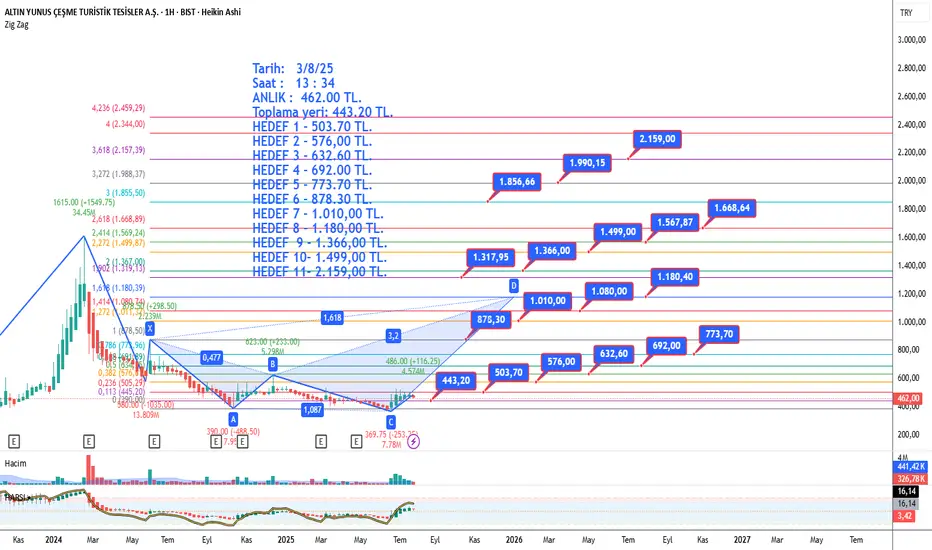Click the 'Tarih: 3/8/25' text line
The height and width of the screenshot is (550, 932).
coord(292,68)
